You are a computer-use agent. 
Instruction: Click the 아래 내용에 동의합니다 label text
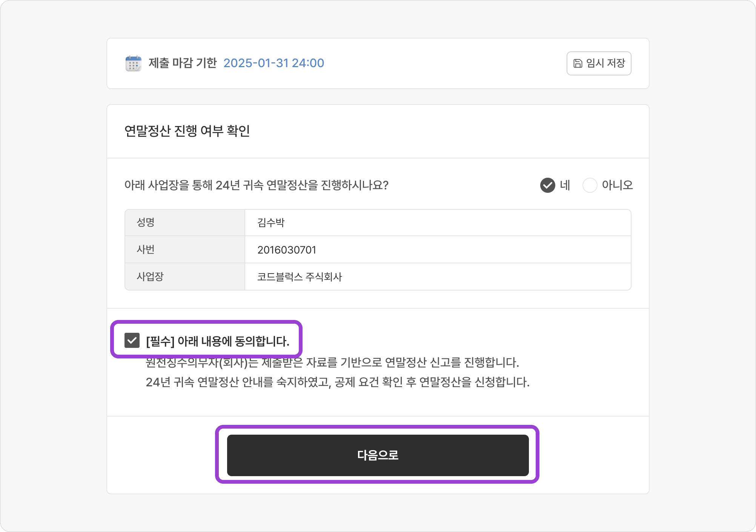(x=234, y=341)
